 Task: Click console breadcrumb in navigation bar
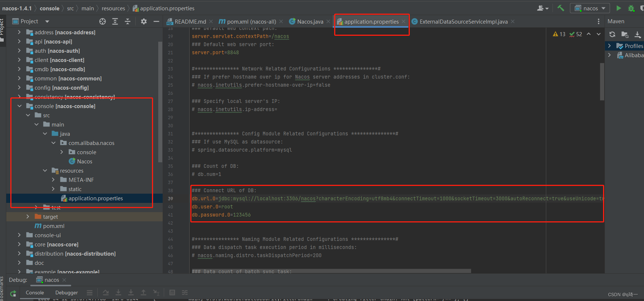tap(49, 8)
